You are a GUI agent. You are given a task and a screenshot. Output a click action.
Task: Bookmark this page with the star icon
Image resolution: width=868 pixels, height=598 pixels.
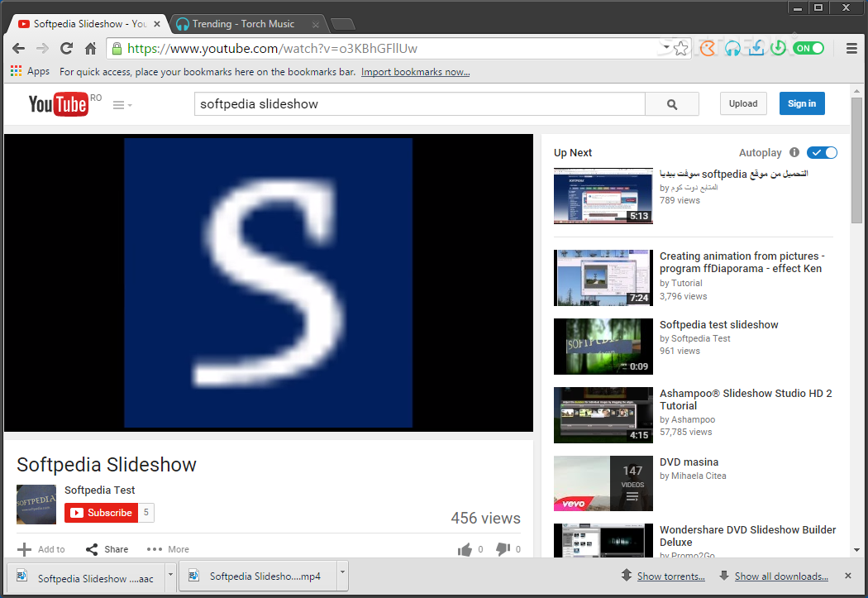tap(681, 49)
